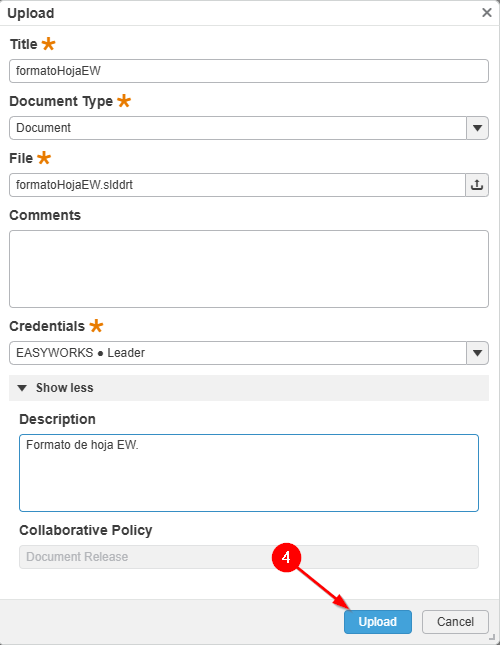Image resolution: width=500 pixels, height=645 pixels.
Task: Click the Upload dialog title bar
Action: tap(243, 13)
